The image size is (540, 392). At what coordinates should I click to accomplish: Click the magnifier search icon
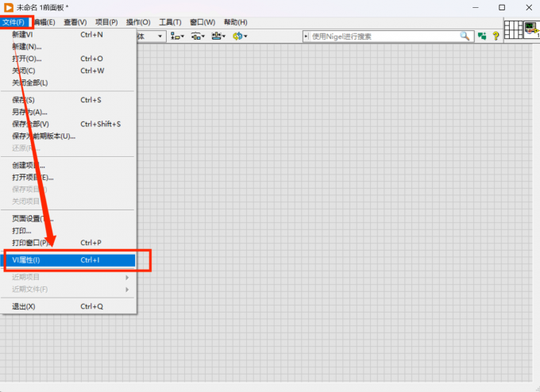pos(465,37)
